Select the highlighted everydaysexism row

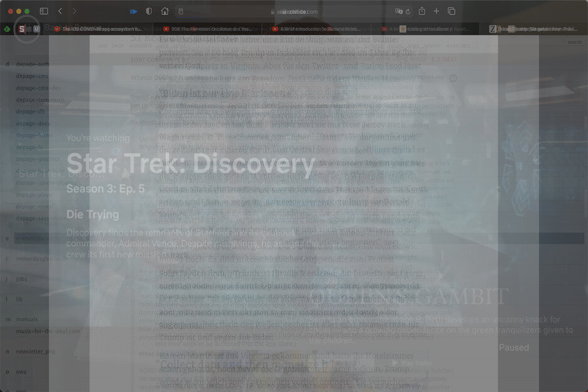pos(299,239)
